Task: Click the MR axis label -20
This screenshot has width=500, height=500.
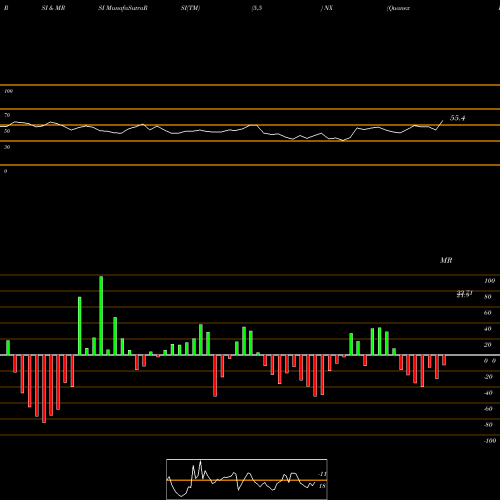Action: pos(488,377)
